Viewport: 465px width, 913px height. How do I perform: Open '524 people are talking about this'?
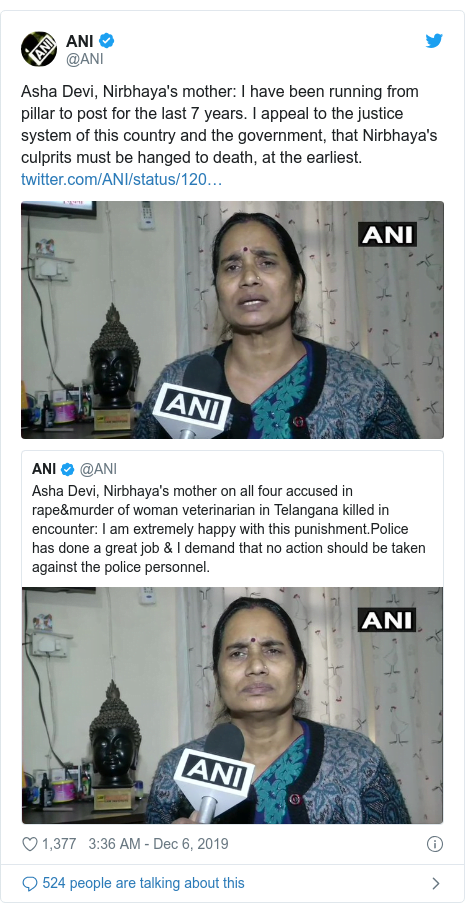pyautogui.click(x=143, y=883)
